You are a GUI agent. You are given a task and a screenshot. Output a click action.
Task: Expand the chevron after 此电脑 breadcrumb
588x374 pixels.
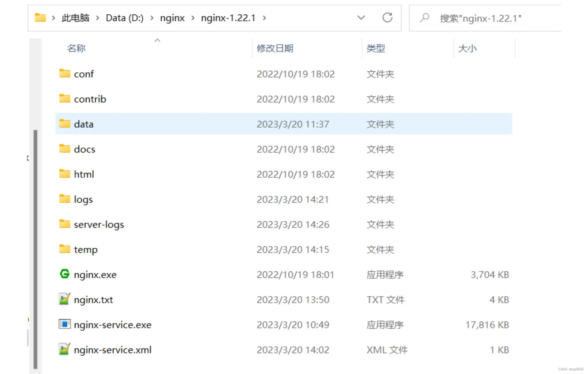pyautogui.click(x=97, y=18)
